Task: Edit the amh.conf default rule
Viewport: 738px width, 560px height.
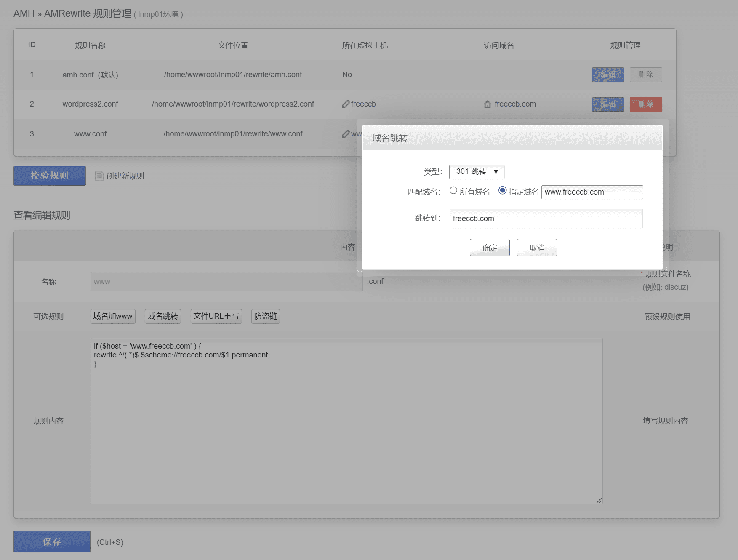Action: 607,75
